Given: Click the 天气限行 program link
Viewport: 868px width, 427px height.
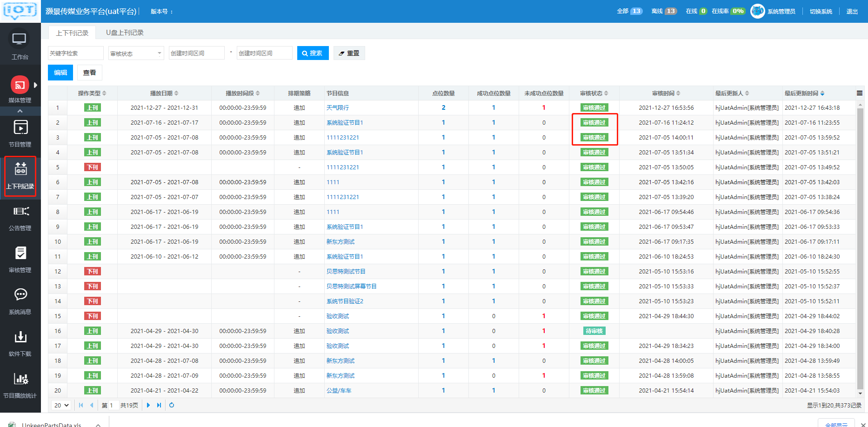Looking at the screenshot, I should pos(337,108).
